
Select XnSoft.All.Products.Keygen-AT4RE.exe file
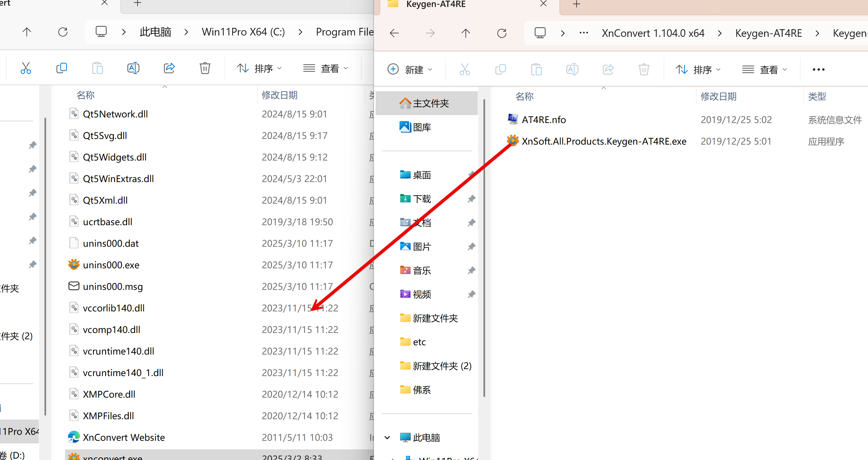tap(604, 141)
